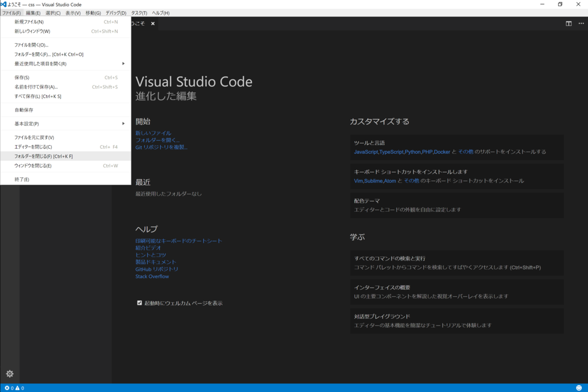Viewport: 588px width, 392px height.
Task: Open the タスク(T) menu
Action: (x=139, y=13)
